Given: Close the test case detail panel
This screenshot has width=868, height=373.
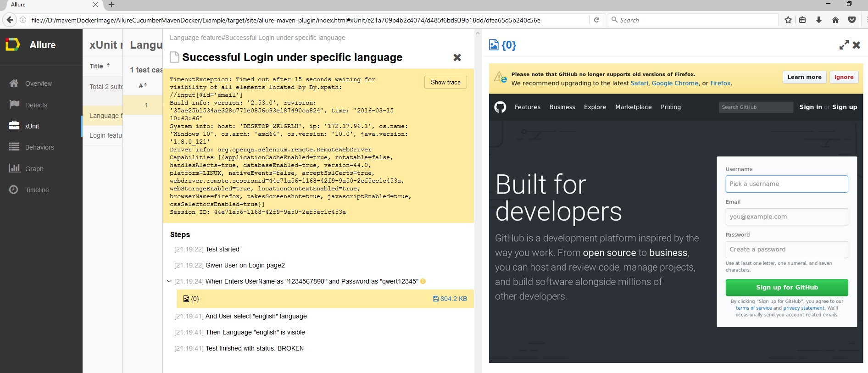Looking at the screenshot, I should coord(457,57).
